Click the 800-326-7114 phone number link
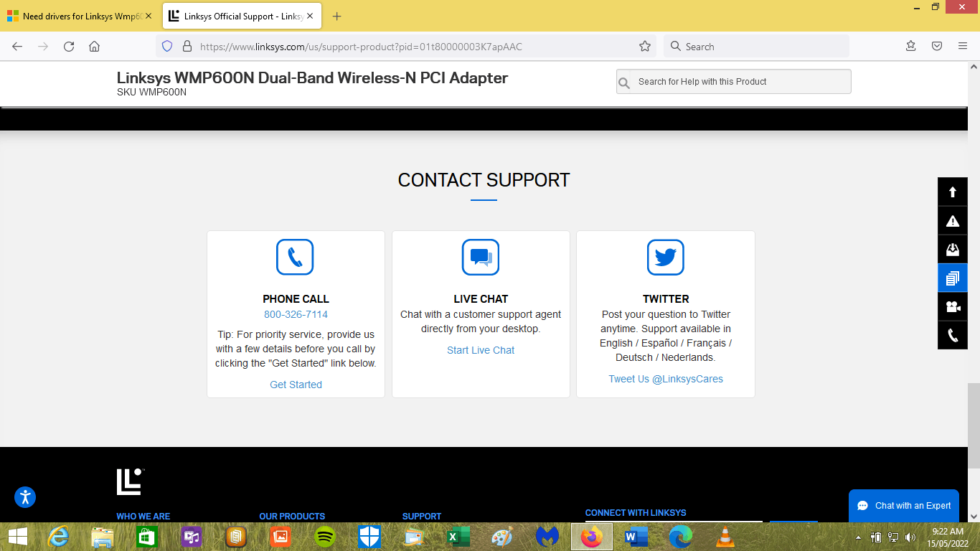This screenshot has width=980, height=551. click(296, 314)
